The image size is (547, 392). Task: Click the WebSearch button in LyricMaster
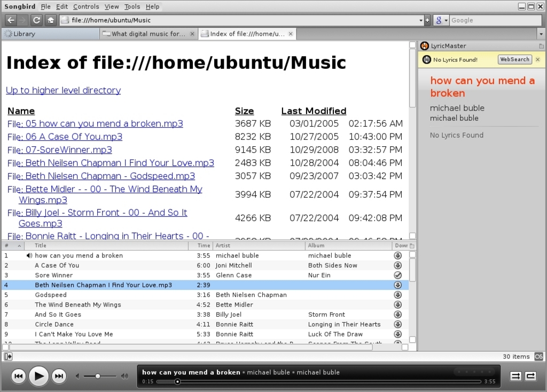click(x=514, y=59)
